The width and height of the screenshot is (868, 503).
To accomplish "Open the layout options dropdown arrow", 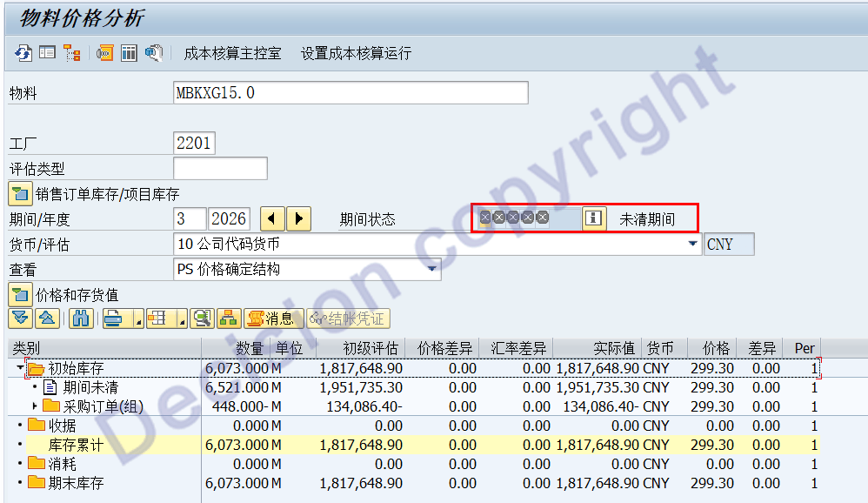I will click(x=182, y=319).
